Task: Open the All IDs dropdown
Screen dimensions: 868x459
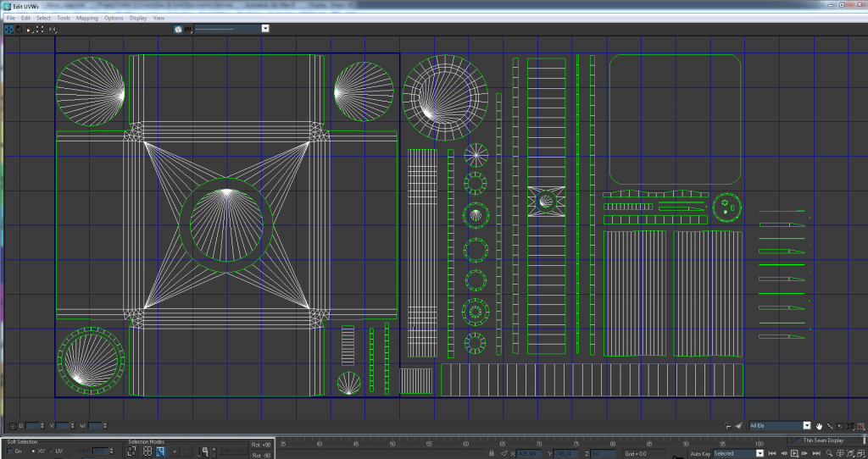Action: (x=807, y=425)
